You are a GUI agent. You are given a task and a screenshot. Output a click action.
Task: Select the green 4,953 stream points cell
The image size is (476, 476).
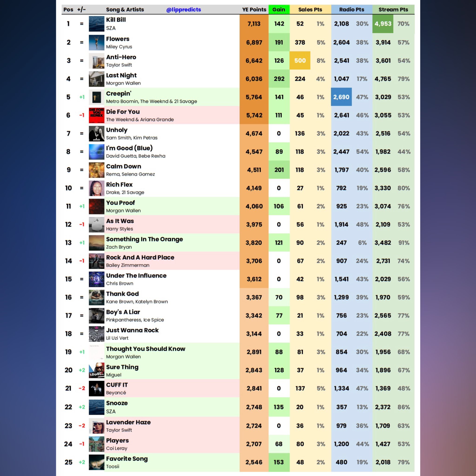click(x=383, y=24)
